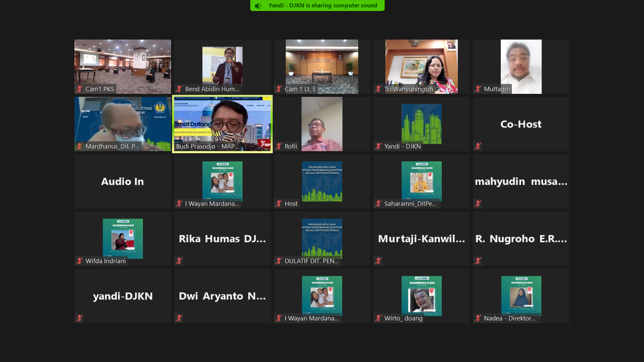Click muted mic icon on Cam1 PKS

[x=79, y=89]
